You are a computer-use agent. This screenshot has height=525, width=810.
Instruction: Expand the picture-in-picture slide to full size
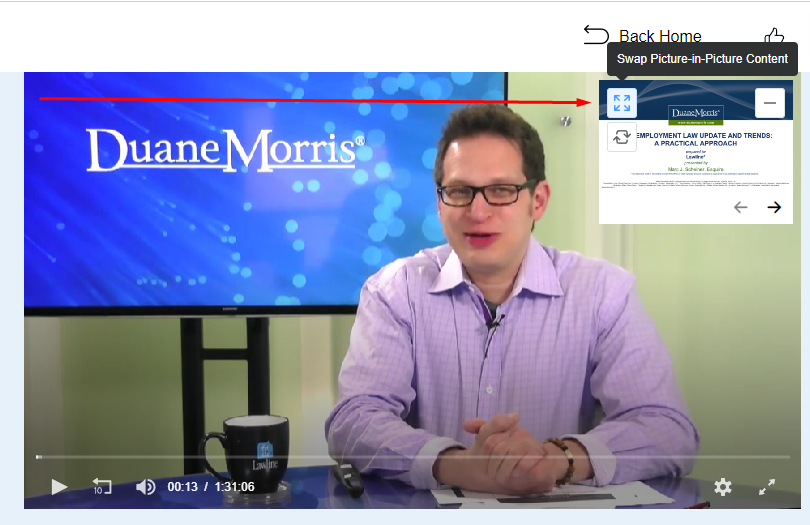[x=621, y=103]
